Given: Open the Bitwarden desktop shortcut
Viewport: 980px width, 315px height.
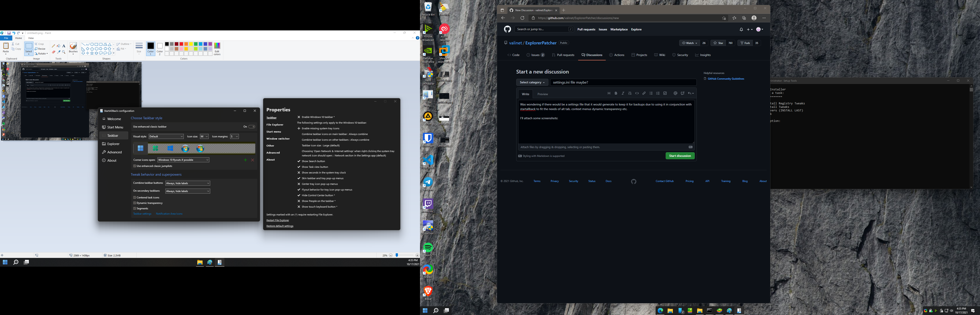Looking at the screenshot, I should pos(428,140).
